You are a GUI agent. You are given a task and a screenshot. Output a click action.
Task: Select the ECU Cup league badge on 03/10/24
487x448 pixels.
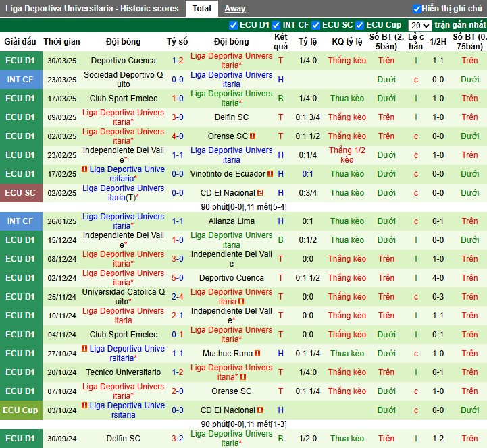click(x=20, y=410)
